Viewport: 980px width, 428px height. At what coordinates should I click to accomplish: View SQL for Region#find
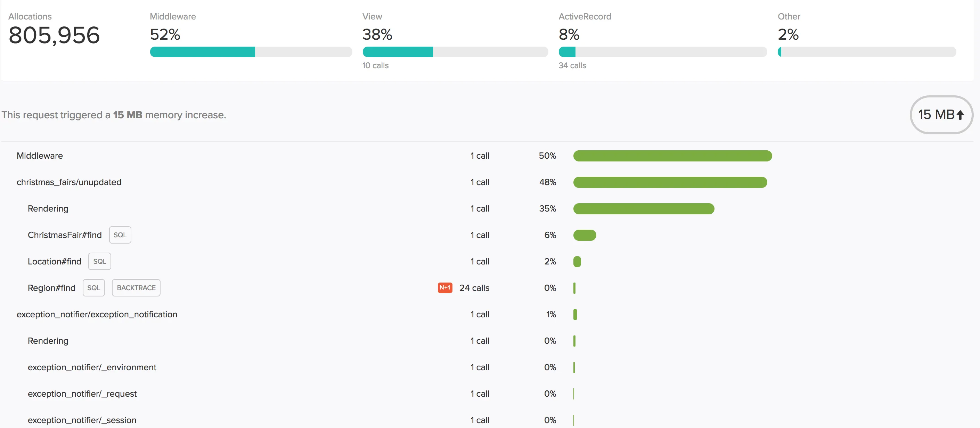pos(93,288)
